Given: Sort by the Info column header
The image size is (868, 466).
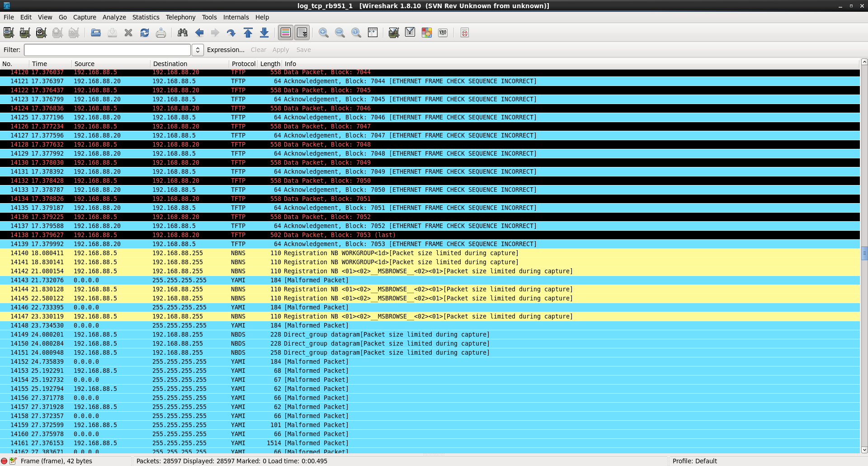Looking at the screenshot, I should (x=571, y=64).
